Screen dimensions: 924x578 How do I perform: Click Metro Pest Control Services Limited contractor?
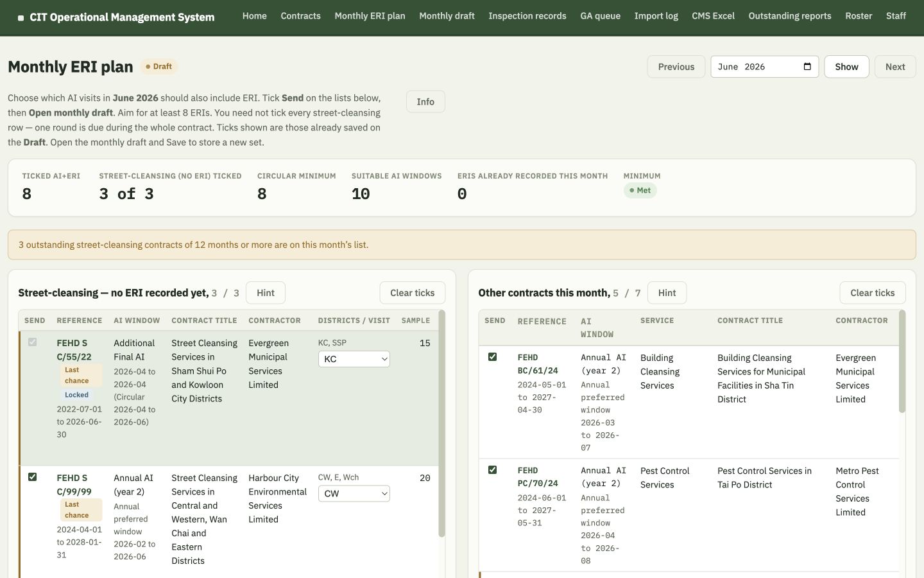(x=857, y=492)
